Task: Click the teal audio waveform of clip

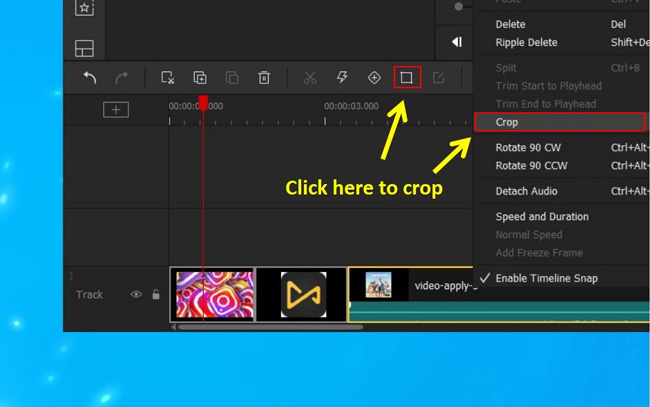Action: click(x=499, y=311)
